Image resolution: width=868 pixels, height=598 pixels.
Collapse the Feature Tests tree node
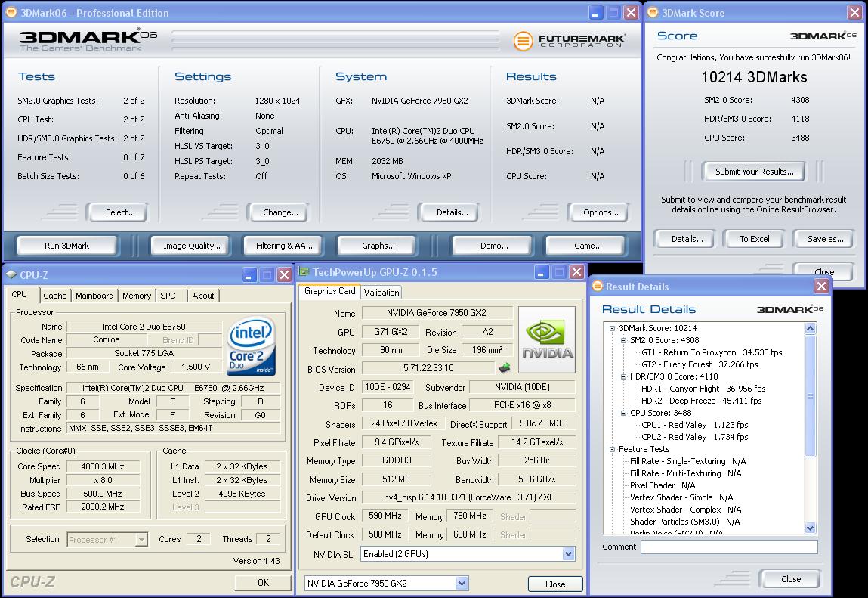(x=612, y=449)
